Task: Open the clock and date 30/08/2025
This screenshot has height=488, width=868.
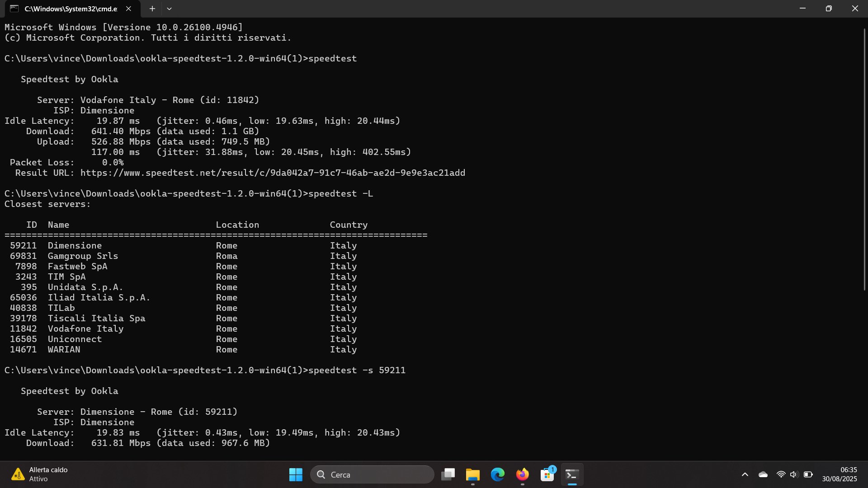Action: 840,474
